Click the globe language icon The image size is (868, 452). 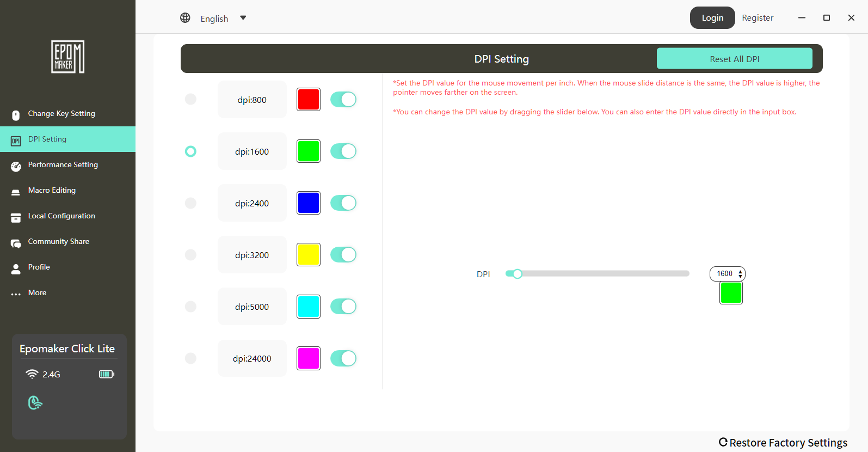(185, 18)
